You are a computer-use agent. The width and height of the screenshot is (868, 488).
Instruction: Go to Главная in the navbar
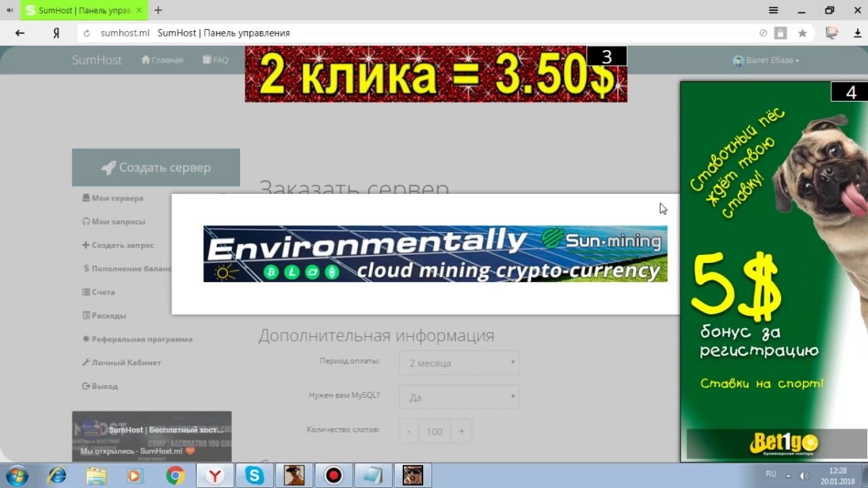click(162, 60)
